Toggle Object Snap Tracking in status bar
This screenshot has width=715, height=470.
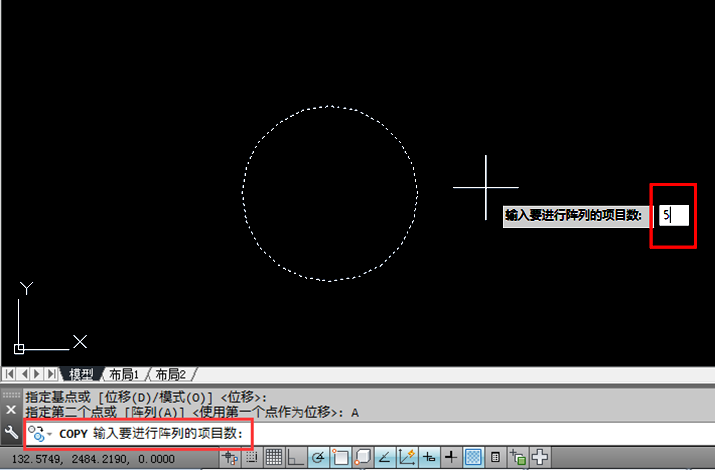point(384,457)
